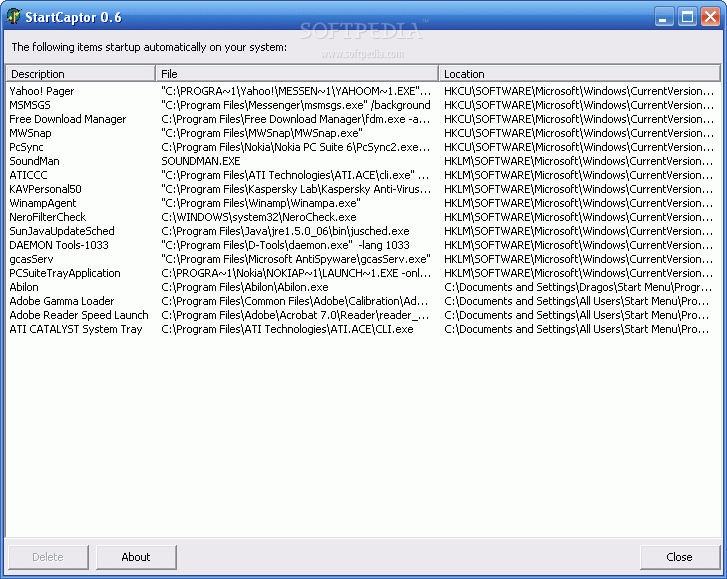Screen dimensions: 727x579
Task: Minimize the StartCaptor window
Action: [664, 17]
